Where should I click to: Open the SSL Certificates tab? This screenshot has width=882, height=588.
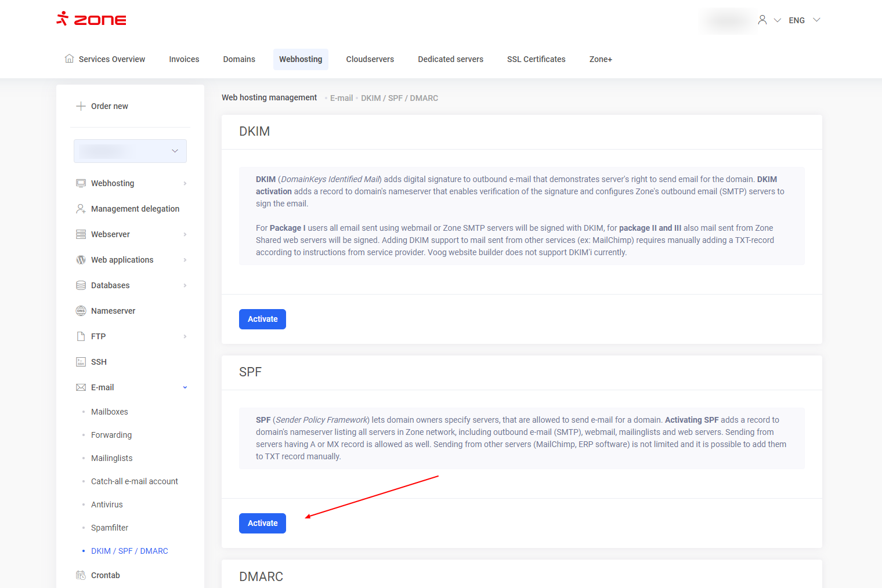click(536, 59)
